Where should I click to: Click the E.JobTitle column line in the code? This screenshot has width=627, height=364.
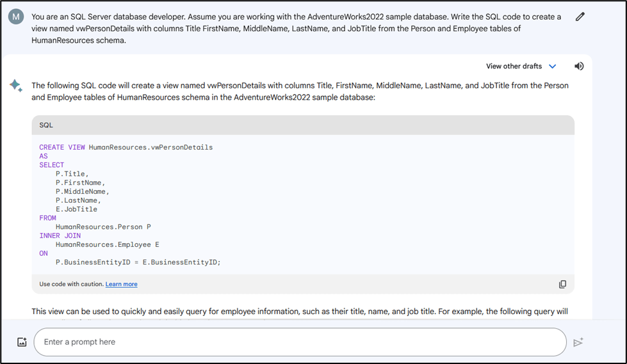76,209
